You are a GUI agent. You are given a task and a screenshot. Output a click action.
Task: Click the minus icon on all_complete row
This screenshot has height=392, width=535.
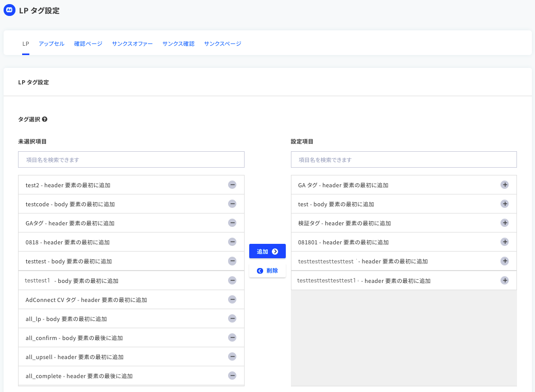(232, 376)
